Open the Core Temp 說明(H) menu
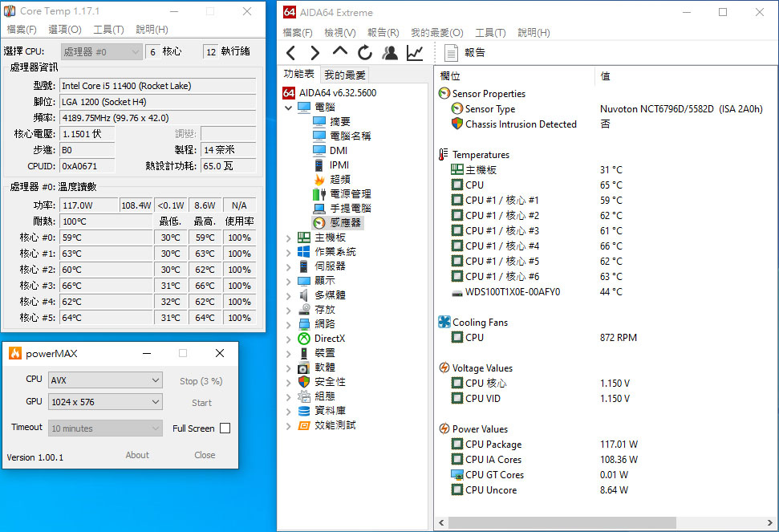Image resolution: width=779 pixels, height=532 pixels. [152, 30]
